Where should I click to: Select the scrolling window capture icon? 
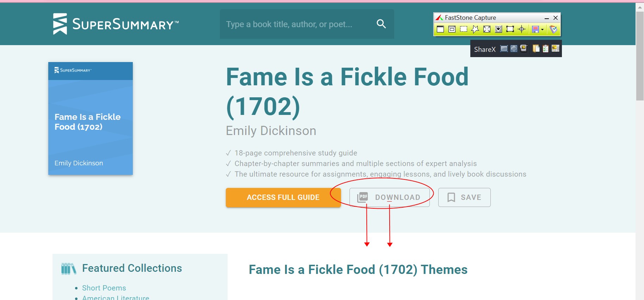(x=499, y=29)
